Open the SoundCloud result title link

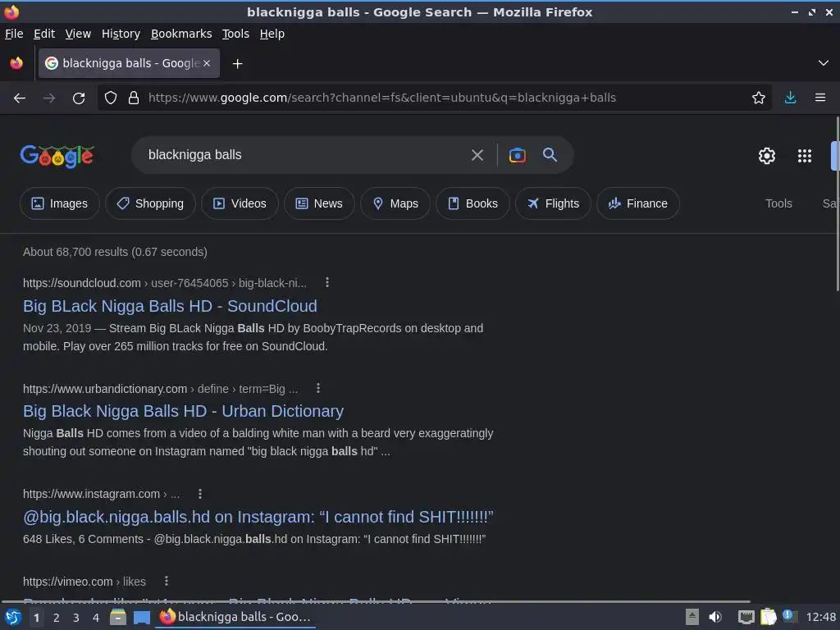coord(170,306)
